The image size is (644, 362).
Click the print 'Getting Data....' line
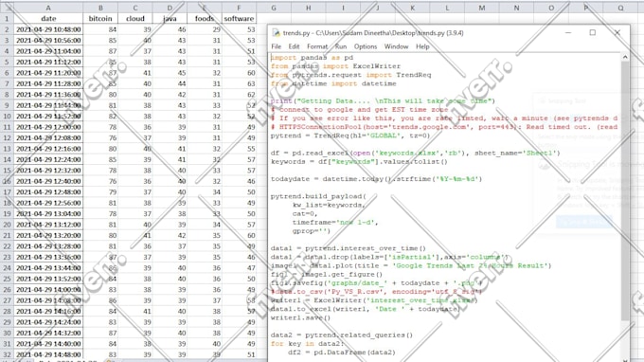click(x=383, y=100)
